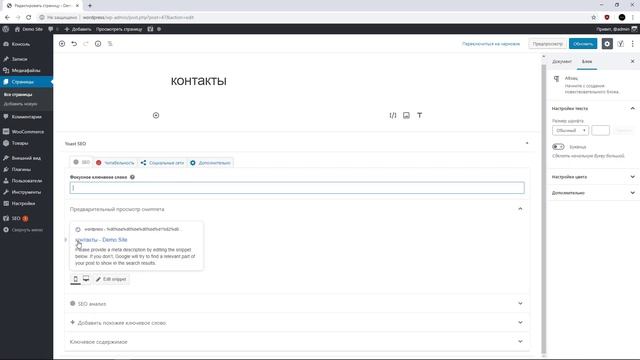This screenshot has height=360, width=640.
Task: Click the custom font size number field
Action: pyautogui.click(x=600, y=130)
